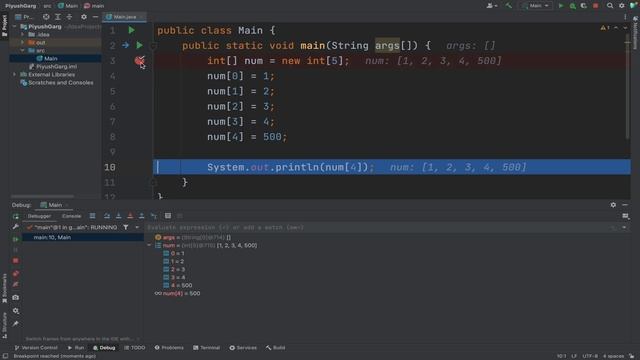The image size is (640, 360).
Task: Click the Debug bug icon in top toolbar
Action: coord(573,6)
